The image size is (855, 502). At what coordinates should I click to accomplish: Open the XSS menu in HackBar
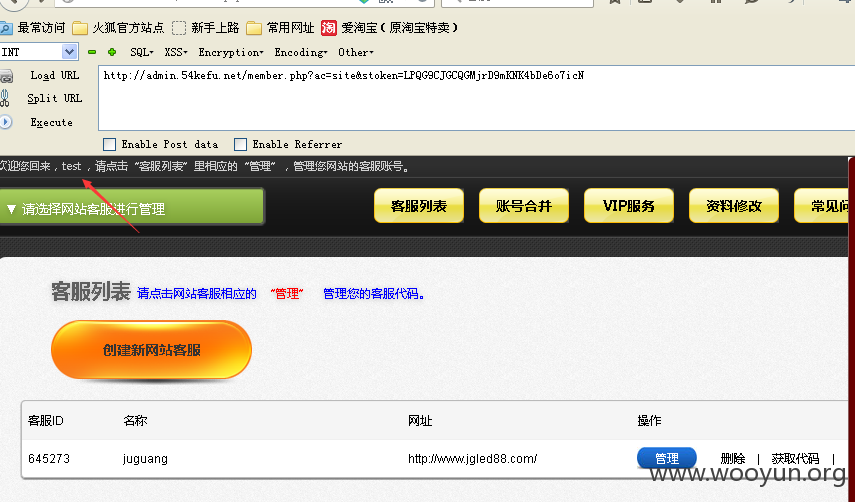point(176,52)
